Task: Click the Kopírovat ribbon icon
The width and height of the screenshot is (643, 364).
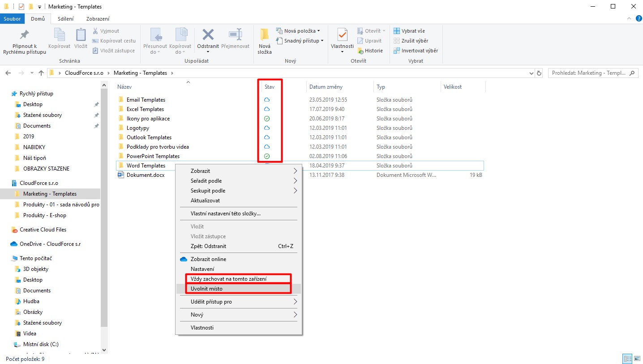Action: pyautogui.click(x=60, y=39)
